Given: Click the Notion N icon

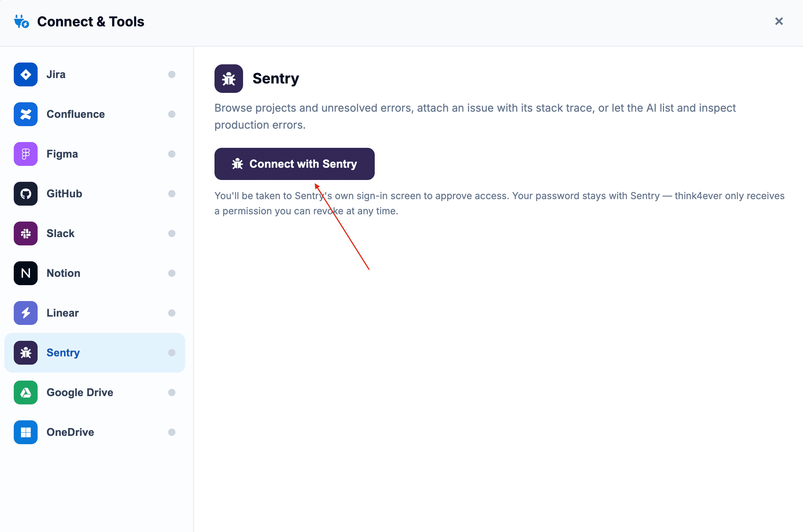Looking at the screenshot, I should pyautogui.click(x=26, y=273).
